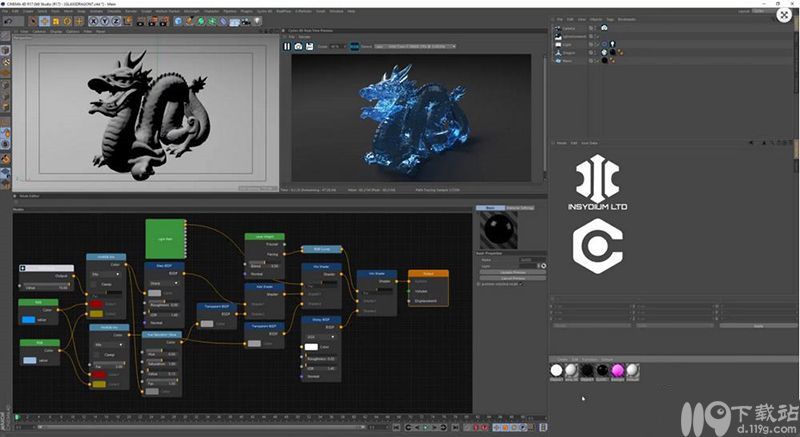
Task: Click the spline Pen tool icon
Action: pyautogui.click(x=189, y=21)
